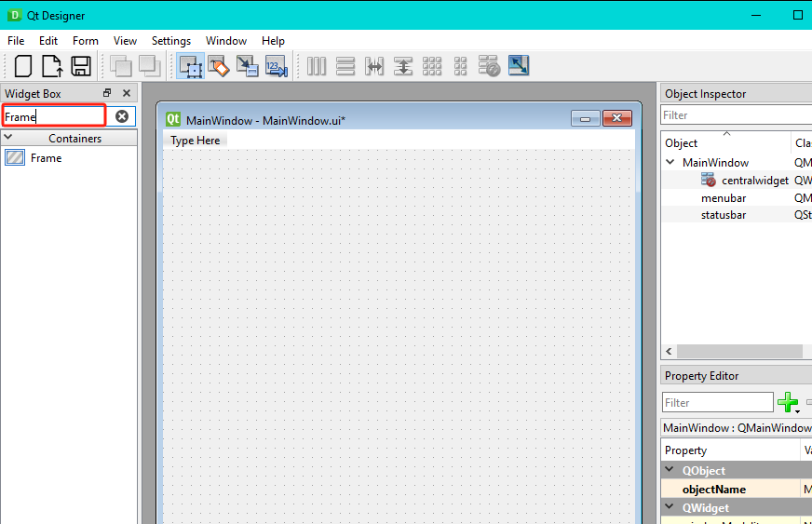This screenshot has width=812, height=524.
Task: Click the centralwidget icon in Object Inspector
Action: coord(709,180)
